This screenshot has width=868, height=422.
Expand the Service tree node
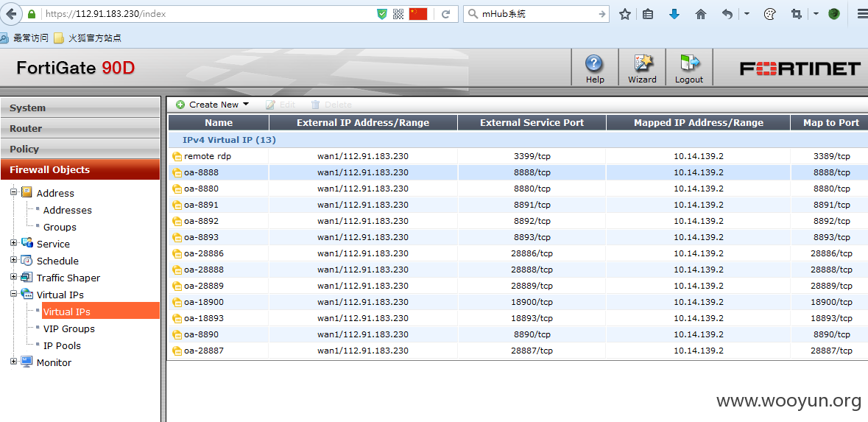(13, 242)
